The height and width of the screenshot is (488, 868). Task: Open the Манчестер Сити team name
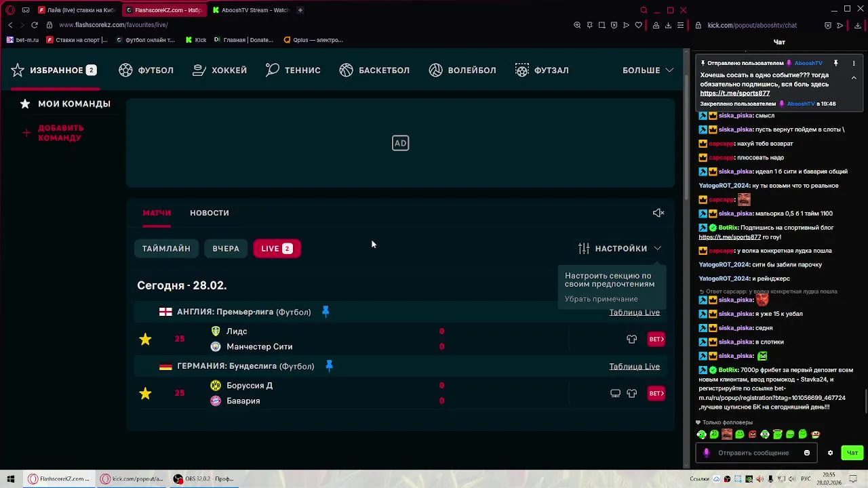pyautogui.click(x=259, y=346)
